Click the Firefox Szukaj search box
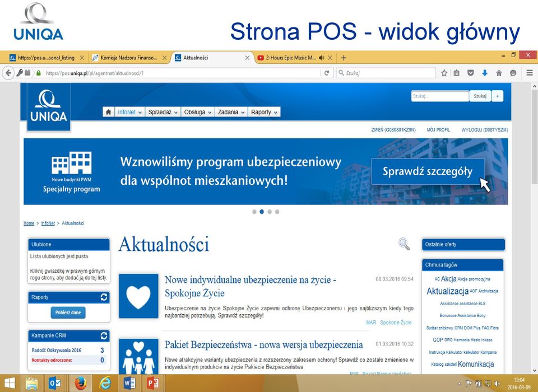This screenshot has width=538, height=392. (x=386, y=73)
